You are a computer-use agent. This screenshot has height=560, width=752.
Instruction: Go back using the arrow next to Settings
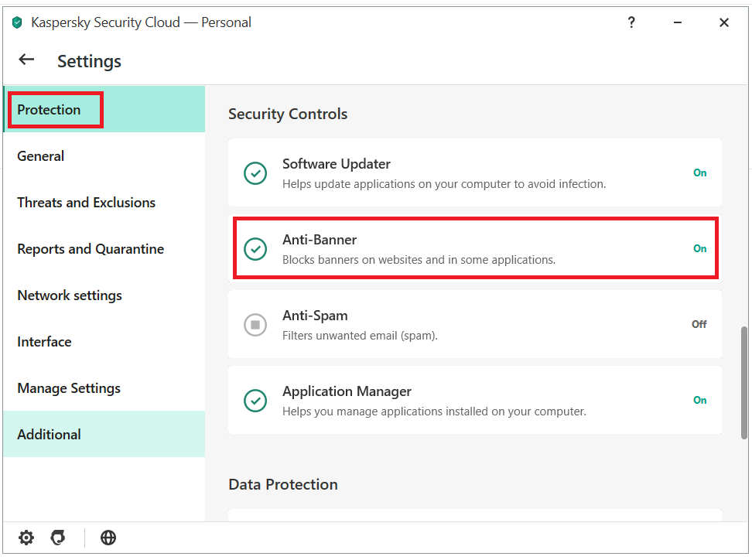tap(26, 60)
